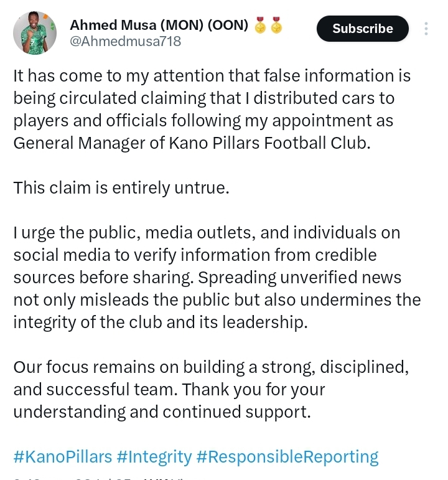The height and width of the screenshot is (480, 448).
Task: Click the "This claim is entirely untrue." line
Action: click(x=121, y=187)
